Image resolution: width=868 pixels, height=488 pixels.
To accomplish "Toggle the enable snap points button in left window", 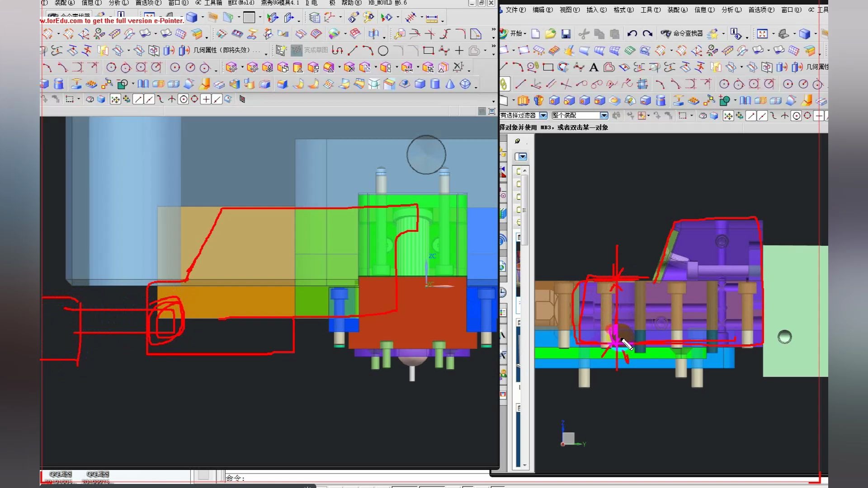I will [115, 99].
